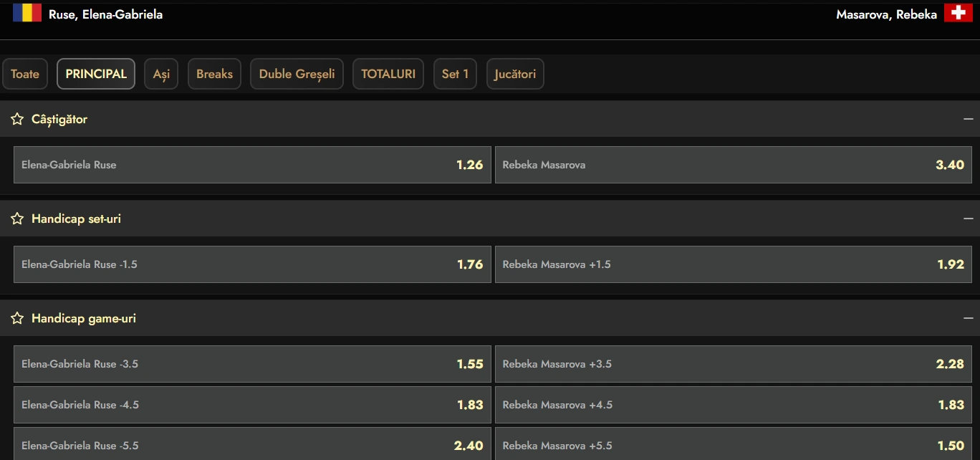Pick Rebeka Masarova winner odds 3.40
980x460 pixels.
(734, 165)
